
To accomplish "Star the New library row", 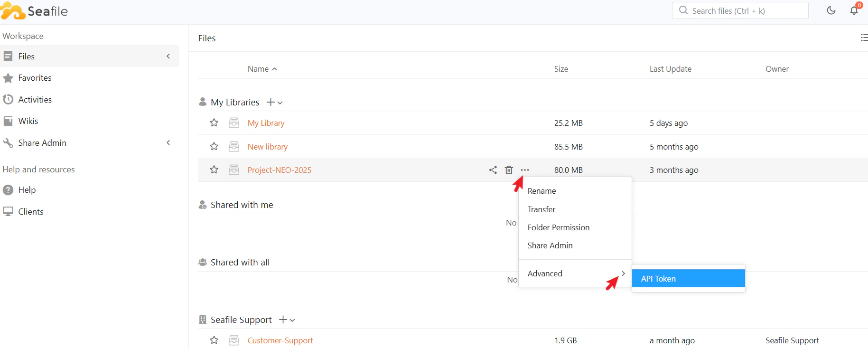I will pyautogui.click(x=214, y=146).
